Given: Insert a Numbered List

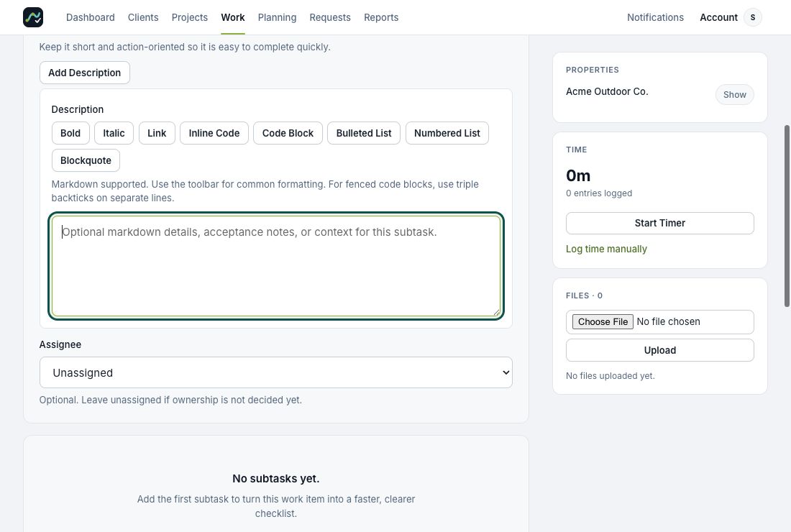Looking at the screenshot, I should tap(447, 133).
